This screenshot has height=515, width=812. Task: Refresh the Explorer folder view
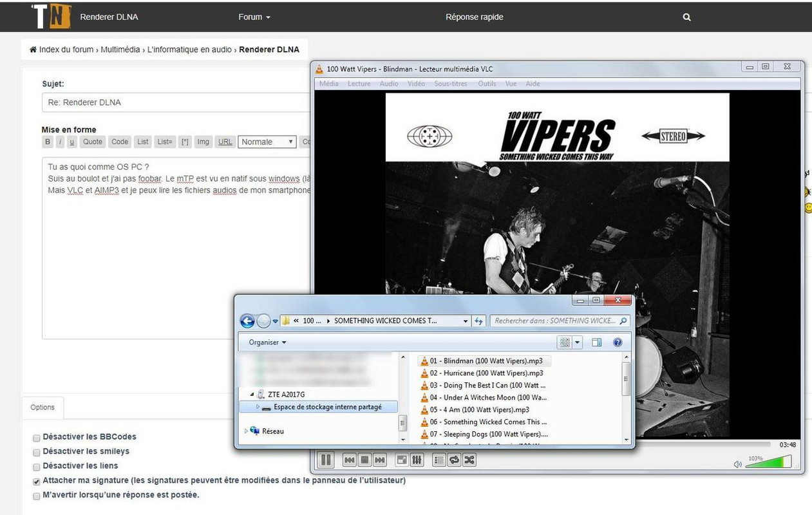click(478, 321)
